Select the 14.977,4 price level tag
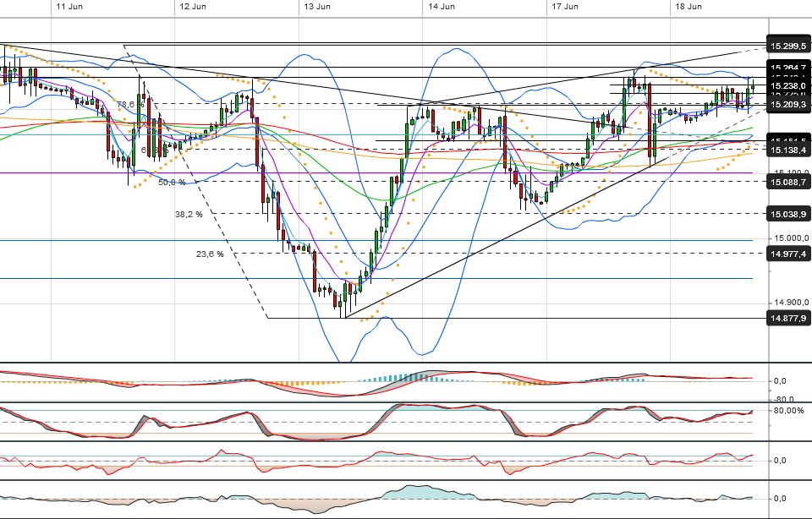 (788, 254)
